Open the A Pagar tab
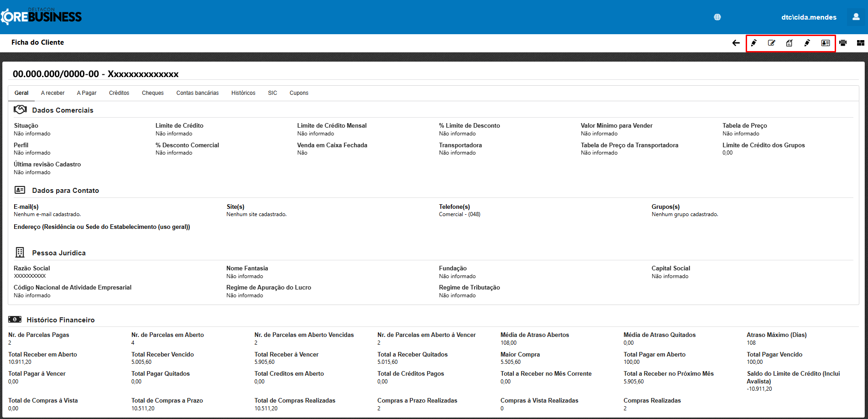Image resolution: width=868 pixels, height=419 pixels. tap(87, 93)
